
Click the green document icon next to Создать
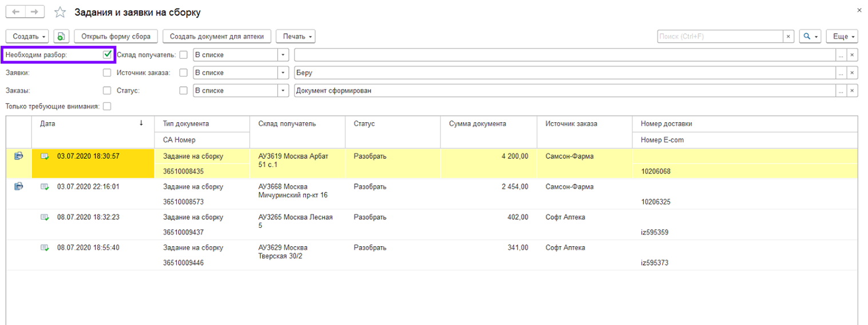tap(61, 37)
